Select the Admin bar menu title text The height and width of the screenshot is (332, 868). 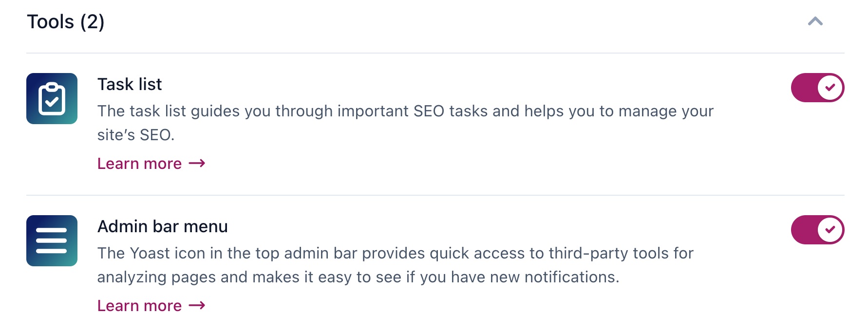[x=162, y=226]
